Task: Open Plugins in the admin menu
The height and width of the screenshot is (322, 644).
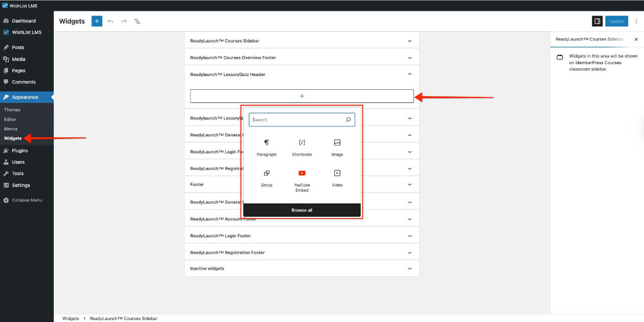Action: coord(20,151)
